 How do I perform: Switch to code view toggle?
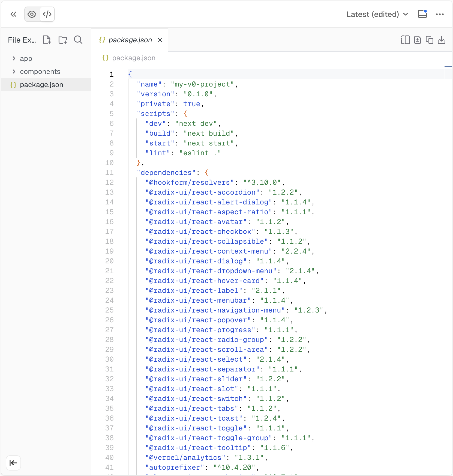click(47, 14)
